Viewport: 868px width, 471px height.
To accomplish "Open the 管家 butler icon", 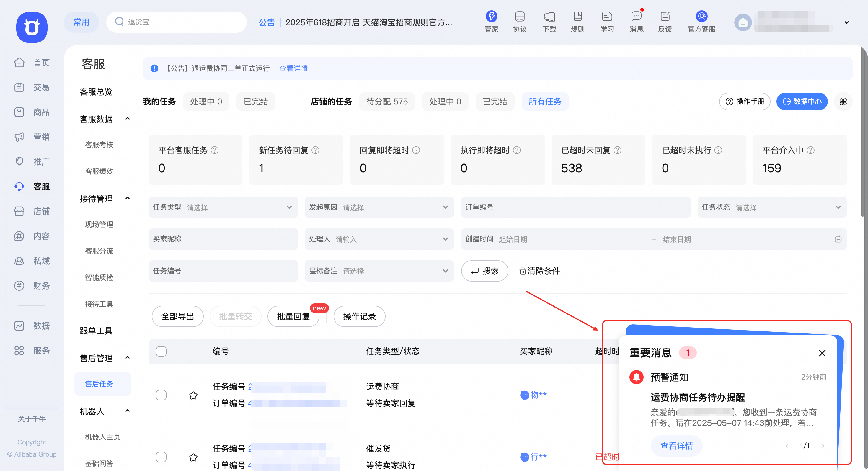I will click(x=491, y=22).
